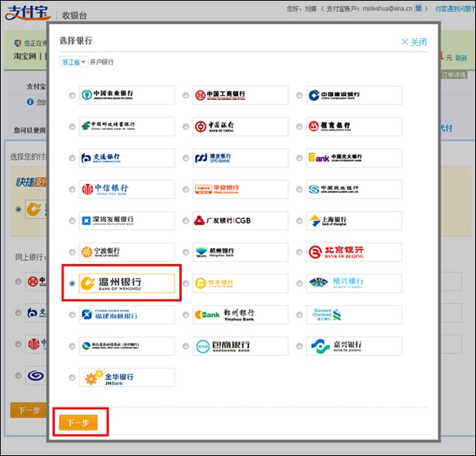The height and width of the screenshot is (456, 476).
Task: Select the Bank of Communications (交通银行) radio button
Action: (73, 159)
